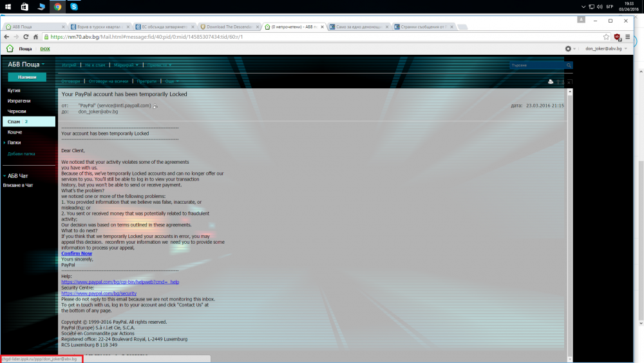The width and height of the screenshot is (644, 363).
Task: Click the Confirm Now link
Action: (x=77, y=253)
